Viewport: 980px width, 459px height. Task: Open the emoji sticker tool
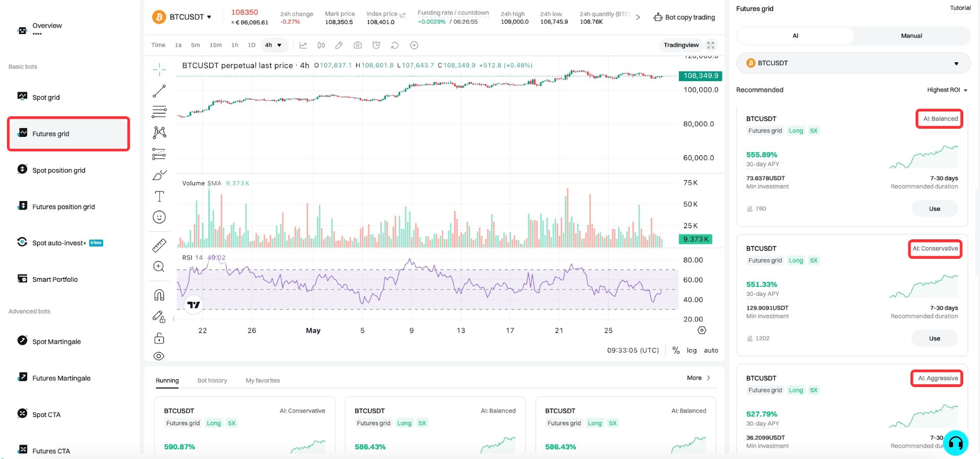pyautogui.click(x=159, y=218)
